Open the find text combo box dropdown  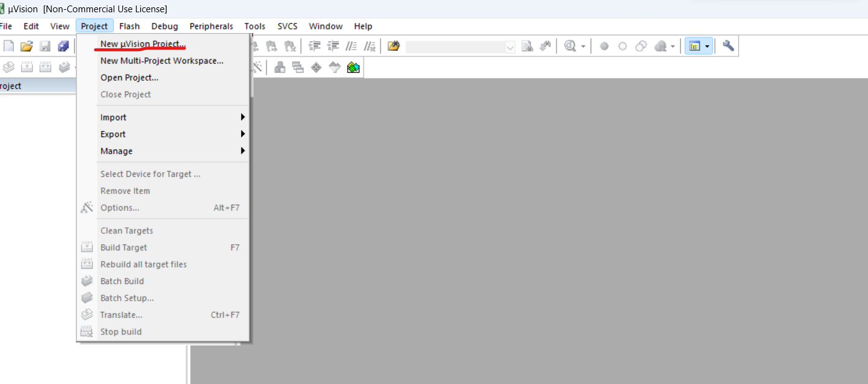pyautogui.click(x=511, y=47)
